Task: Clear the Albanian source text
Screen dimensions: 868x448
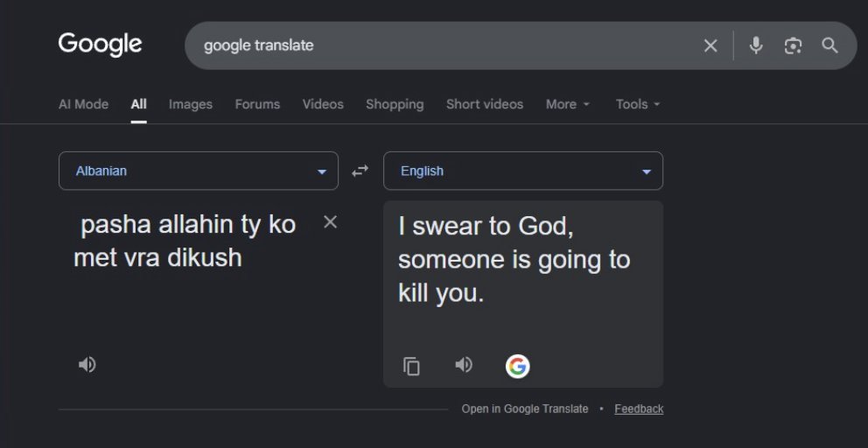Action: (x=330, y=222)
